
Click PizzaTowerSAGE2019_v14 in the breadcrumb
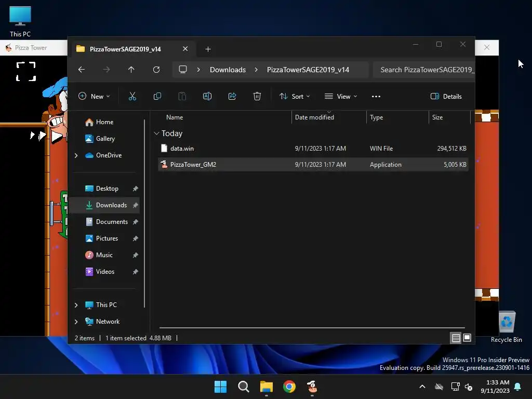[x=308, y=70]
